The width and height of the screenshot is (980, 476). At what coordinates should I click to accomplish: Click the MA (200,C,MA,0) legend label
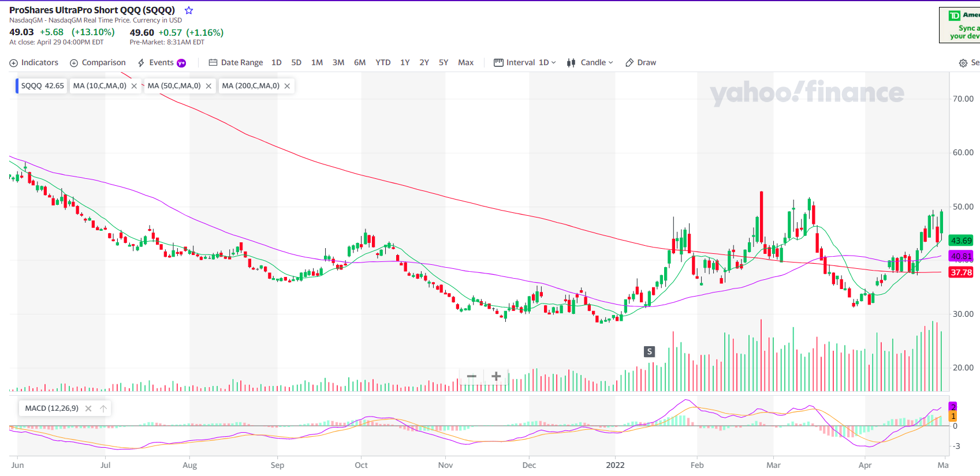[251, 86]
